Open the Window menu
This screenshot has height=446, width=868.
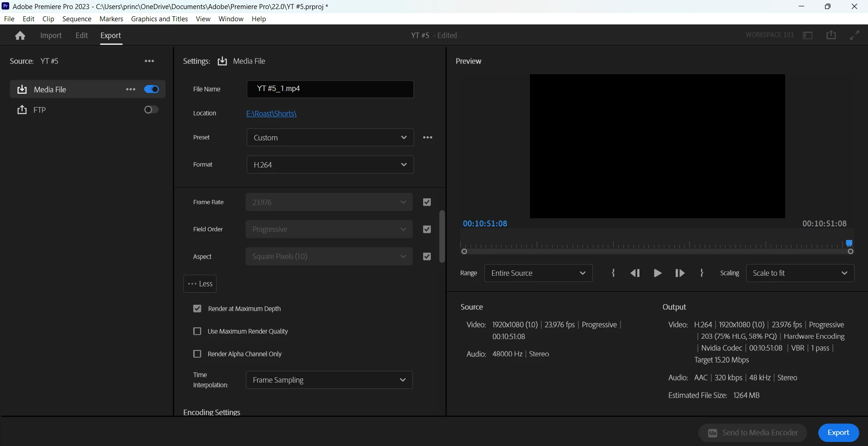(x=231, y=19)
